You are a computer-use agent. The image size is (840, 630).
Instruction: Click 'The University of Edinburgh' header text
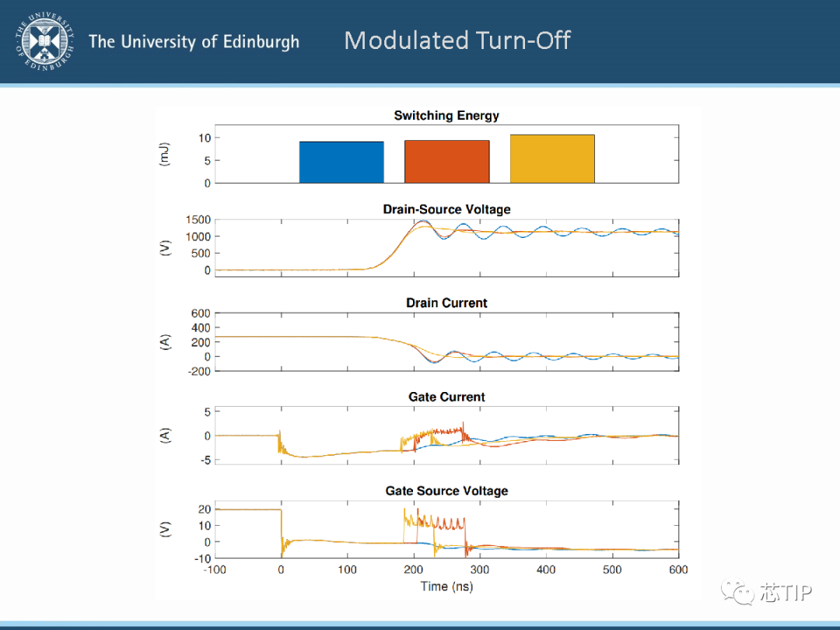(194, 42)
